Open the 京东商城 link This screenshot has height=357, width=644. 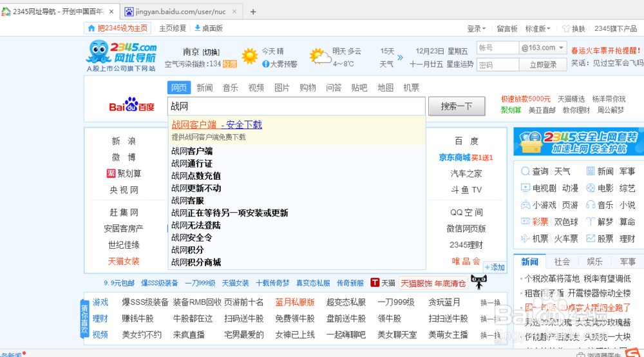[454, 157]
